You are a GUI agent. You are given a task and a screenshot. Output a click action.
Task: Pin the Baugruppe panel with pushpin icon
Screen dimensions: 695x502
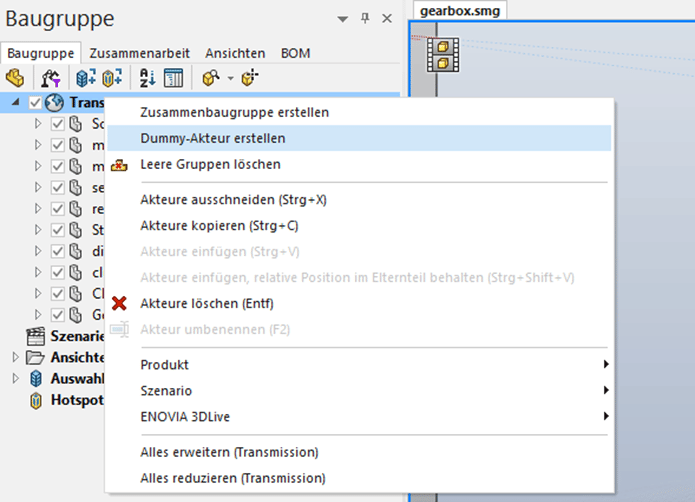[x=365, y=18]
